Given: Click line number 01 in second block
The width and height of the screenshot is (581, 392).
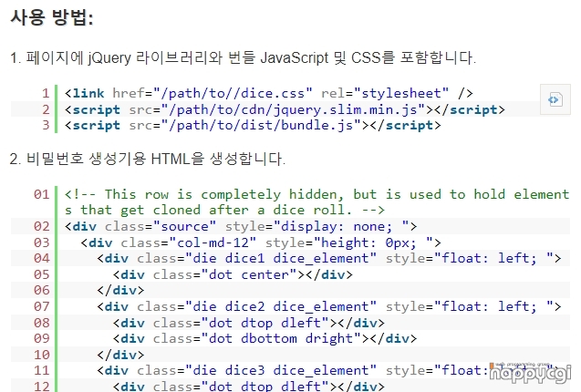Looking at the screenshot, I should click(42, 194).
